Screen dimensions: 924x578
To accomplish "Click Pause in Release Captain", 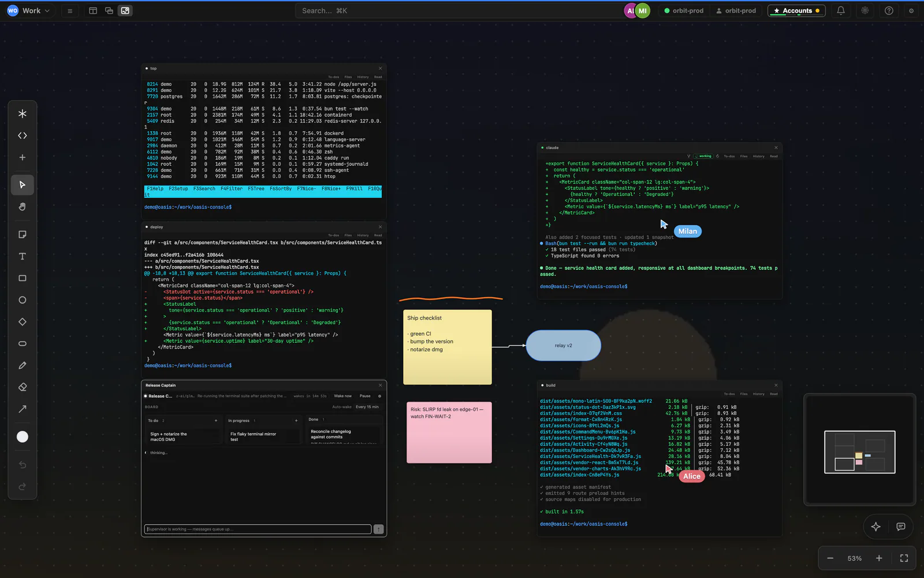I will [x=365, y=396].
